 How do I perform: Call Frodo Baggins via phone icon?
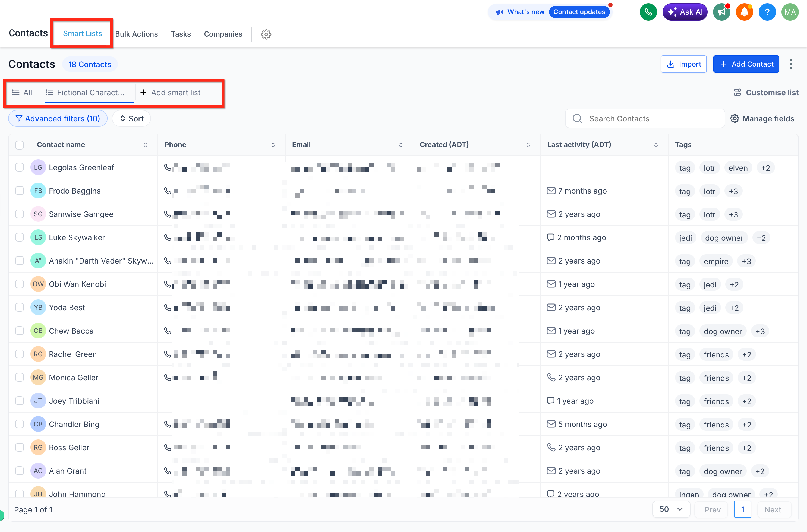[168, 191]
